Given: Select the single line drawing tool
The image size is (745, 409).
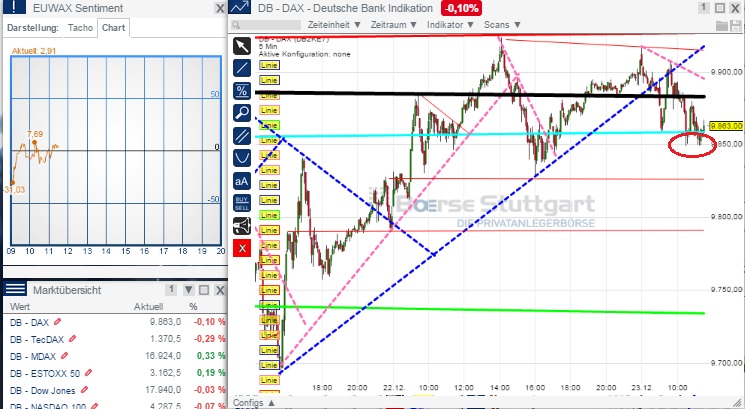Looking at the screenshot, I should point(242,68).
